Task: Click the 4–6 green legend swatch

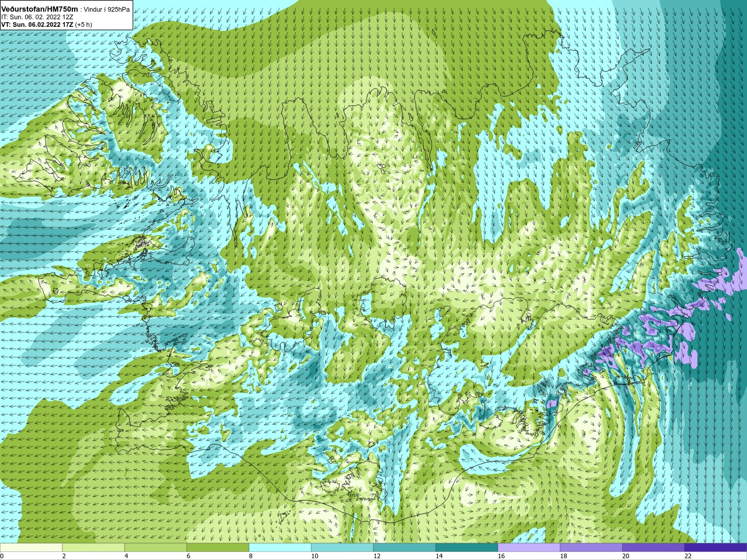Action: [x=155, y=548]
